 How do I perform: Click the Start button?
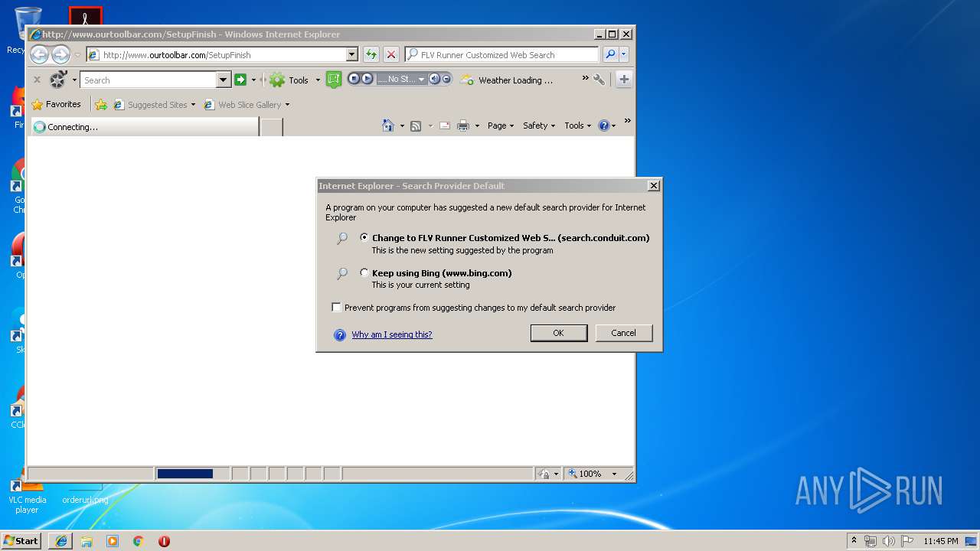tap(21, 541)
